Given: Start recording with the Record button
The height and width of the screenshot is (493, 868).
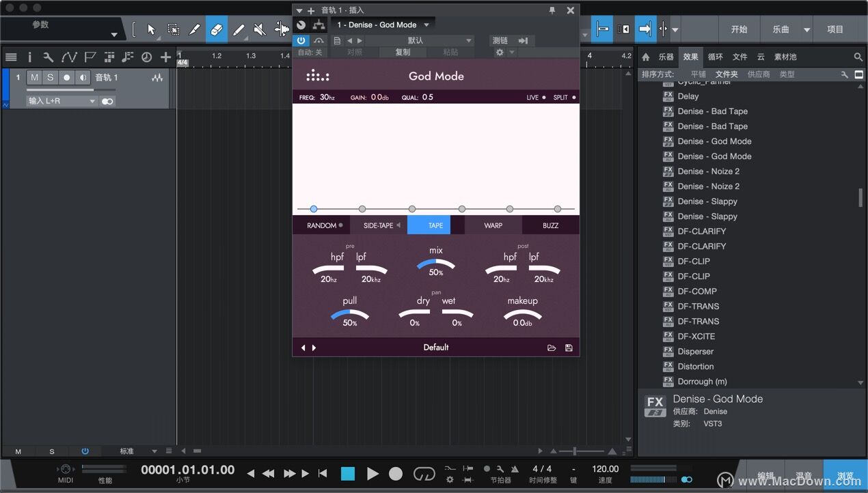Looking at the screenshot, I should click(x=396, y=473).
